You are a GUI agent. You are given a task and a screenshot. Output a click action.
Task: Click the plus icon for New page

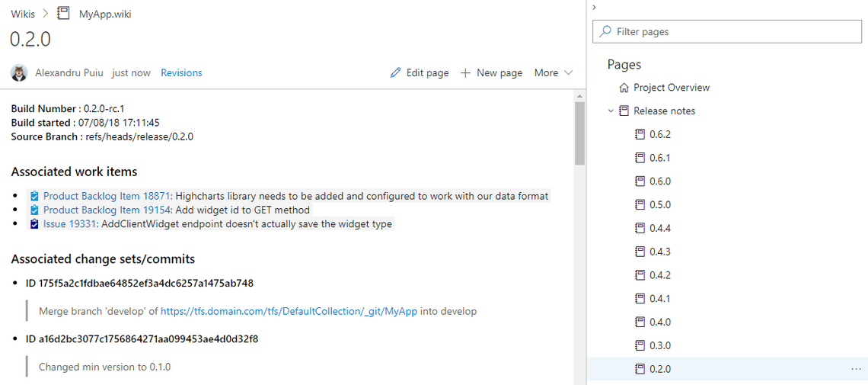coord(465,72)
